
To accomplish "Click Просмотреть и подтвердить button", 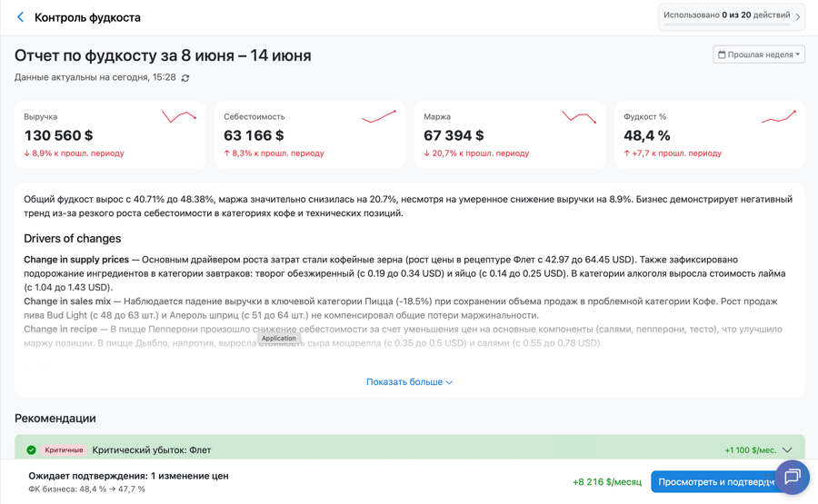I will [x=716, y=482].
